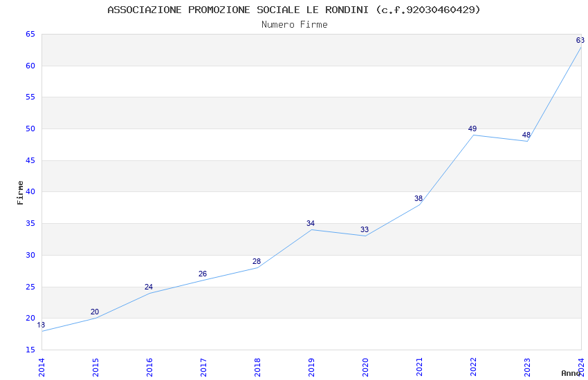Click the data label 34 above 2019
Viewport: 588px width, 380px height.
tap(311, 223)
